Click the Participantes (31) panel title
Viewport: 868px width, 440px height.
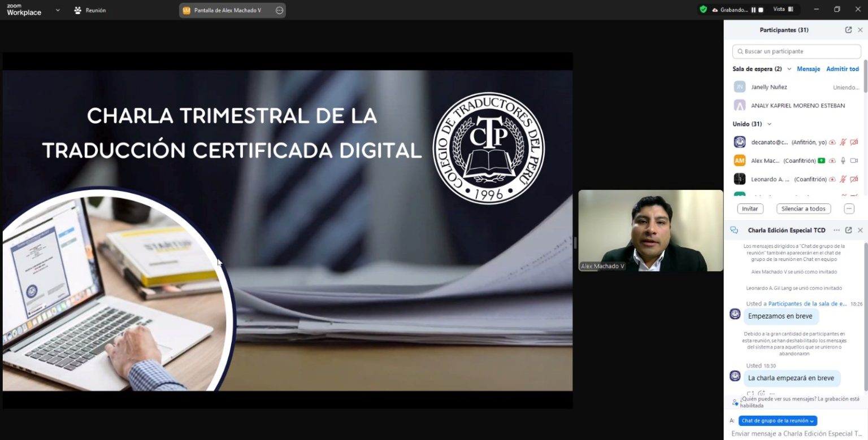pyautogui.click(x=784, y=30)
